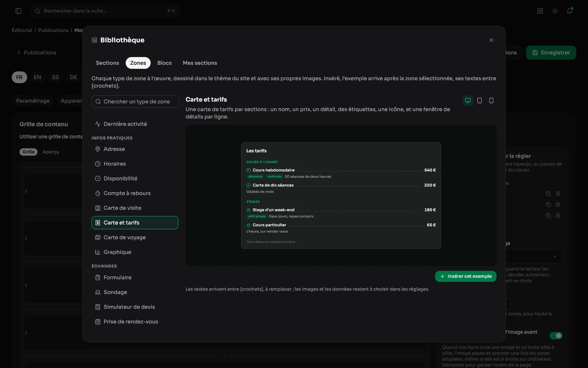Switch to Grille view toggle
The width and height of the screenshot is (588, 368).
[28, 152]
